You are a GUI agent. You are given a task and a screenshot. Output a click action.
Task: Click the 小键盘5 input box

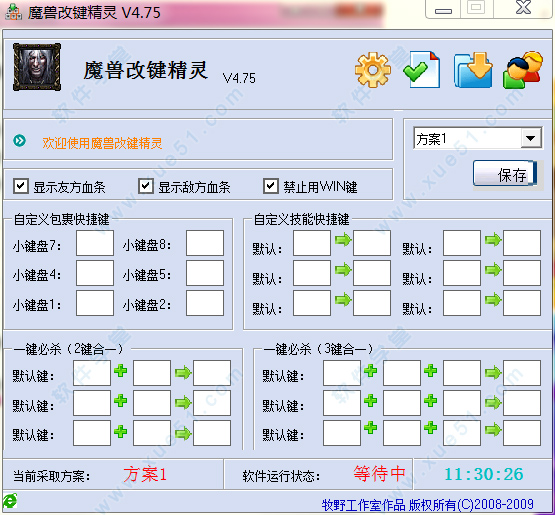(x=205, y=273)
